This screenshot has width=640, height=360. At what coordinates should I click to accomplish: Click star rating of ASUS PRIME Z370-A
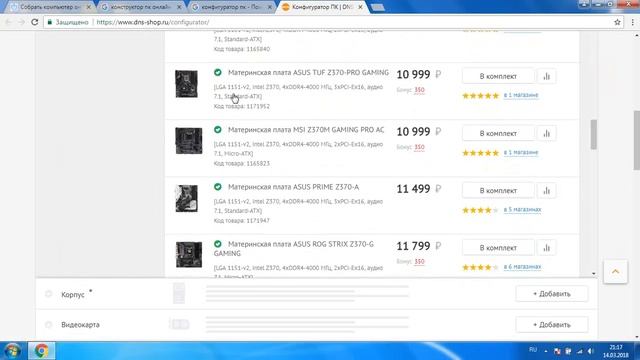click(x=480, y=210)
